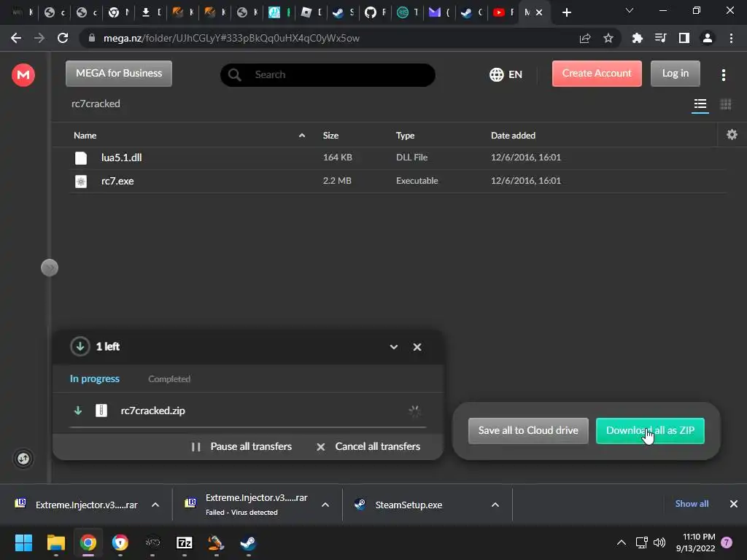Bookmark this page with star icon
Viewport: 747px width, 560px height.
[608, 38]
